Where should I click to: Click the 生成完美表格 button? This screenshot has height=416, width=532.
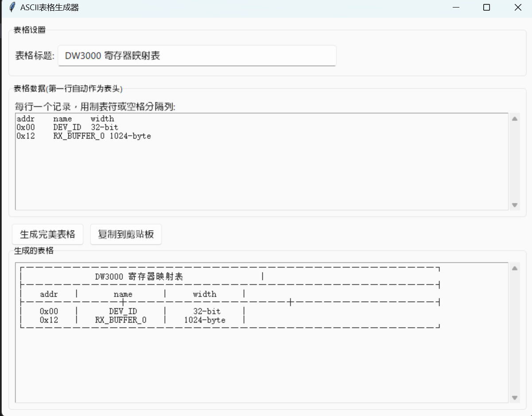pyautogui.click(x=48, y=234)
